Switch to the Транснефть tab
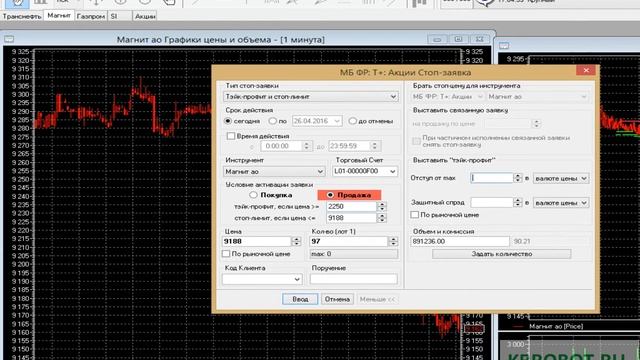The image size is (640, 360). coord(22,16)
